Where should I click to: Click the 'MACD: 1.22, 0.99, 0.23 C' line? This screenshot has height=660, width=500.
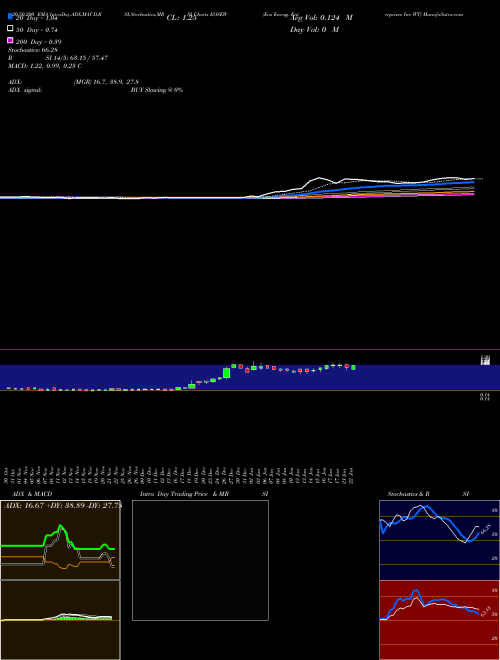pos(45,66)
